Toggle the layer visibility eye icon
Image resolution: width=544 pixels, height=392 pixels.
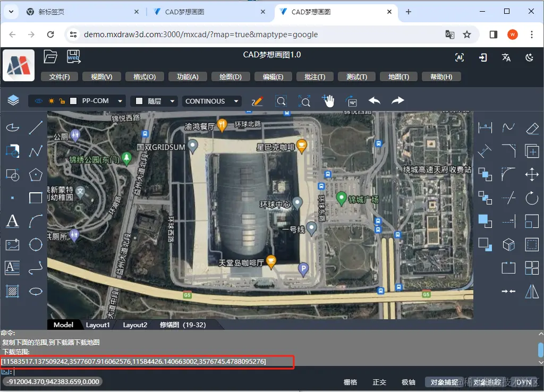pos(39,101)
